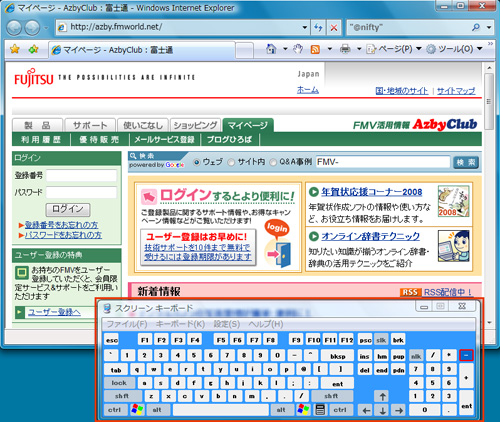Tap the application menu key on screen keyboard

click(320, 409)
